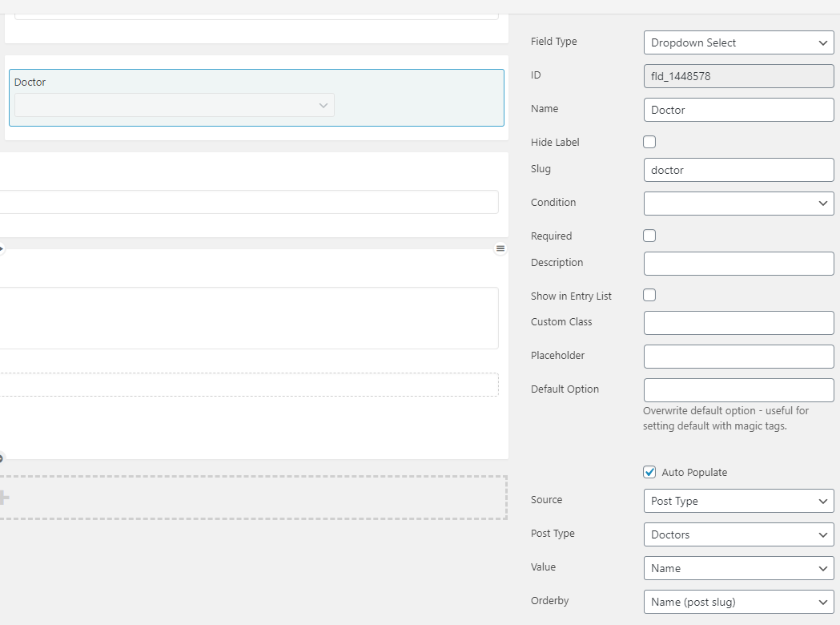Enable the Required checkbox
The image size is (840, 625).
[649, 236]
